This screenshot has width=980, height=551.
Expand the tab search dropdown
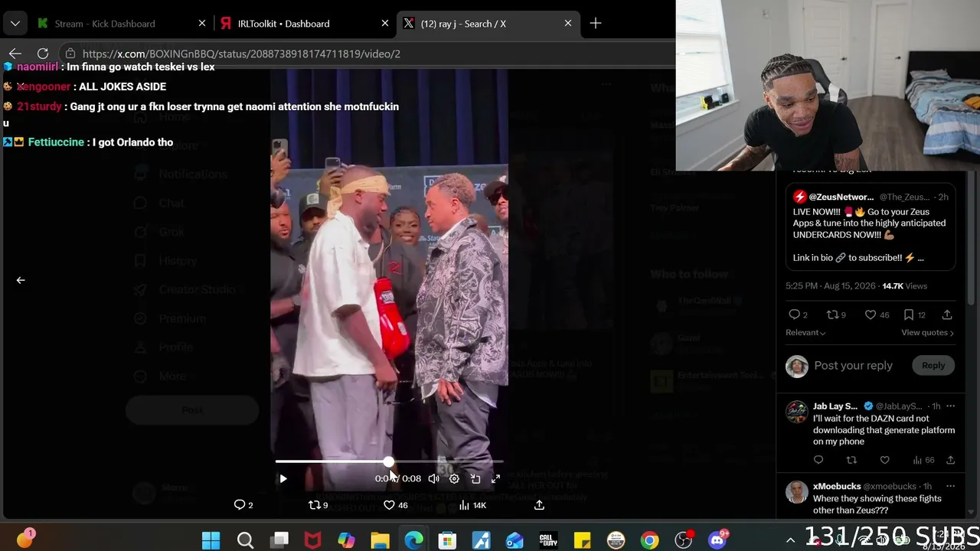click(x=15, y=24)
